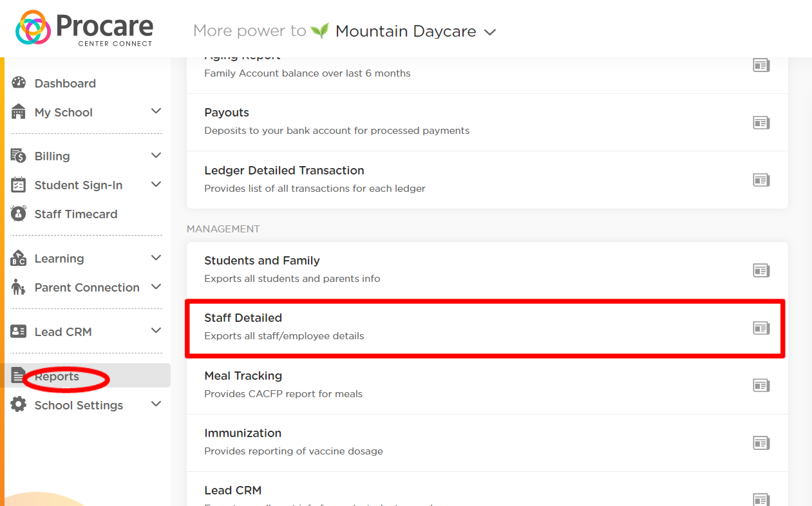Open the Meal Tracking report
Image resolution: width=812 pixels, height=506 pixels.
click(487, 385)
